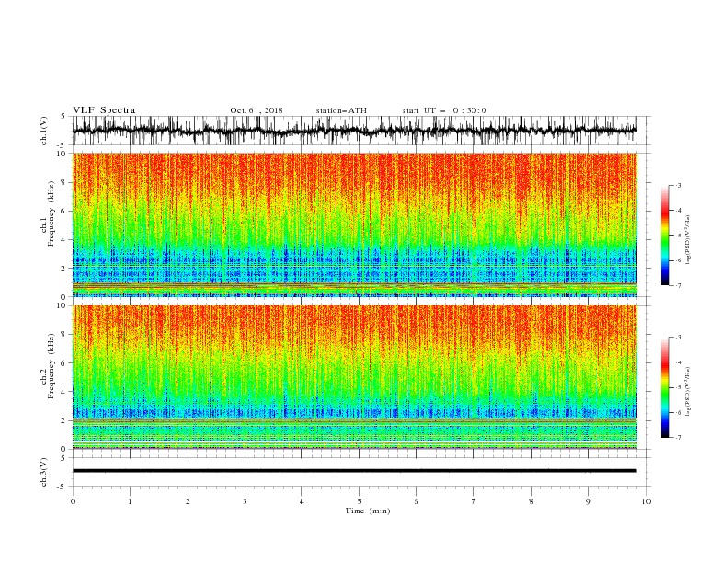This screenshot has width=728, height=563.
Task: Click the "station=ATH" header text
Action: click(341, 110)
